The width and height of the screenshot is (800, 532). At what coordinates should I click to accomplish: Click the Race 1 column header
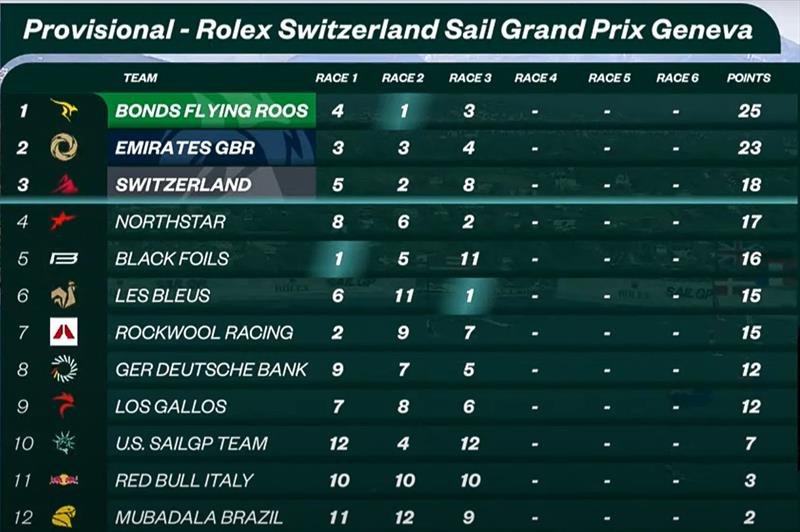[337, 78]
